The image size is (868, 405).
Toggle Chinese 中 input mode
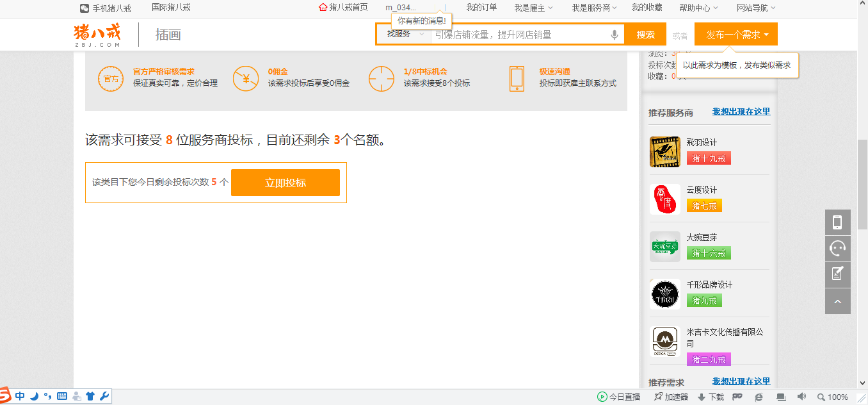(x=20, y=396)
